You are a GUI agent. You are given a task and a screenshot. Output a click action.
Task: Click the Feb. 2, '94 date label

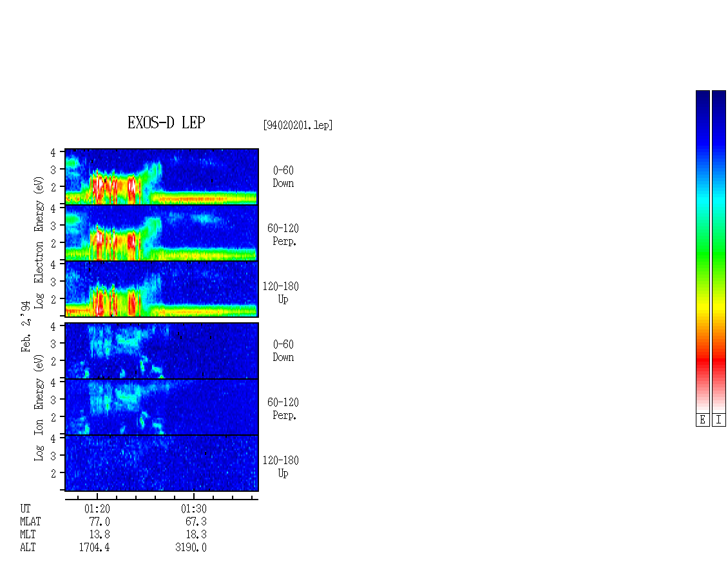pyautogui.click(x=26, y=326)
